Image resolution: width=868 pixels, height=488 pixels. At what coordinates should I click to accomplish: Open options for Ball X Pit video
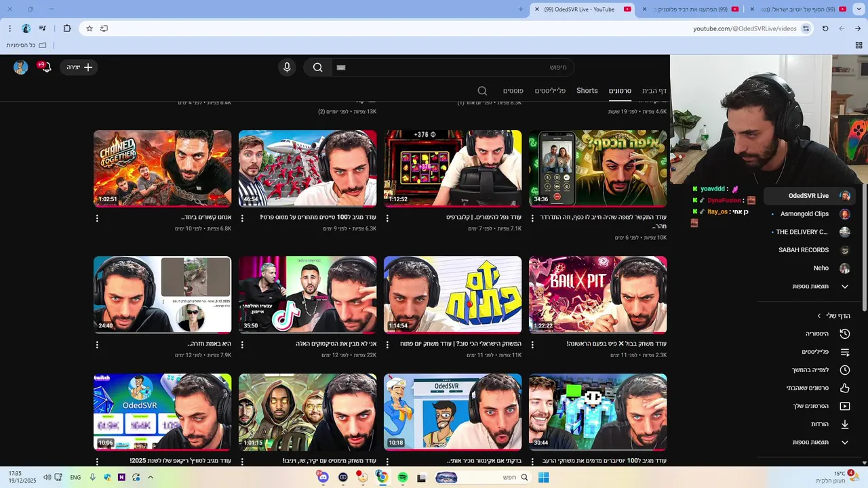click(x=532, y=344)
